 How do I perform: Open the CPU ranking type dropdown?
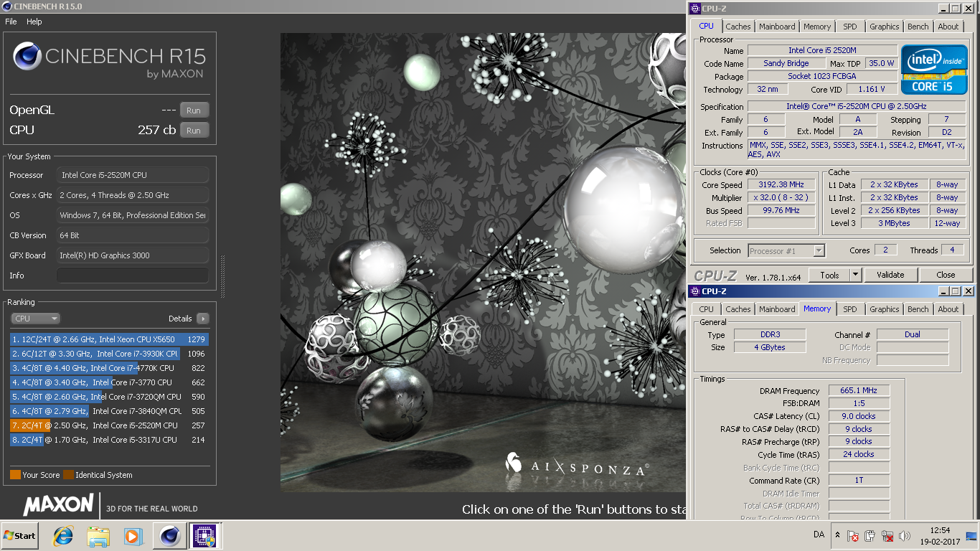pos(35,319)
